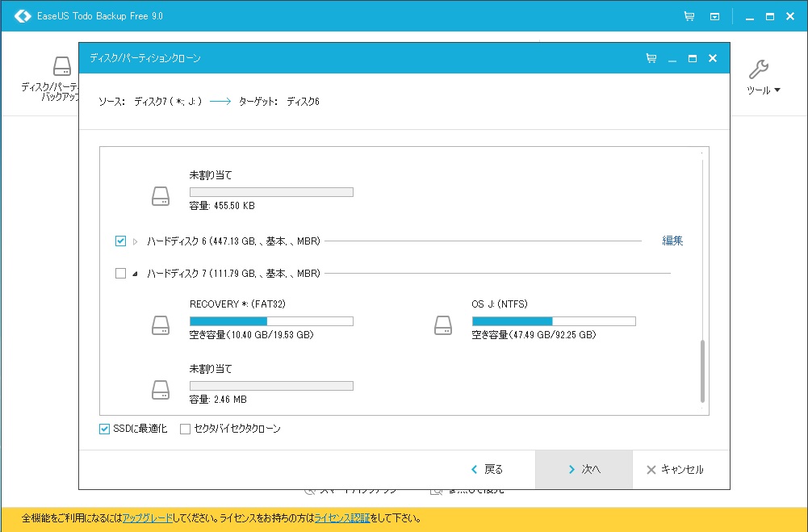The width and height of the screenshot is (808, 532).
Task: Check the ハードディスク 7 checkbox
Action: coord(121,274)
